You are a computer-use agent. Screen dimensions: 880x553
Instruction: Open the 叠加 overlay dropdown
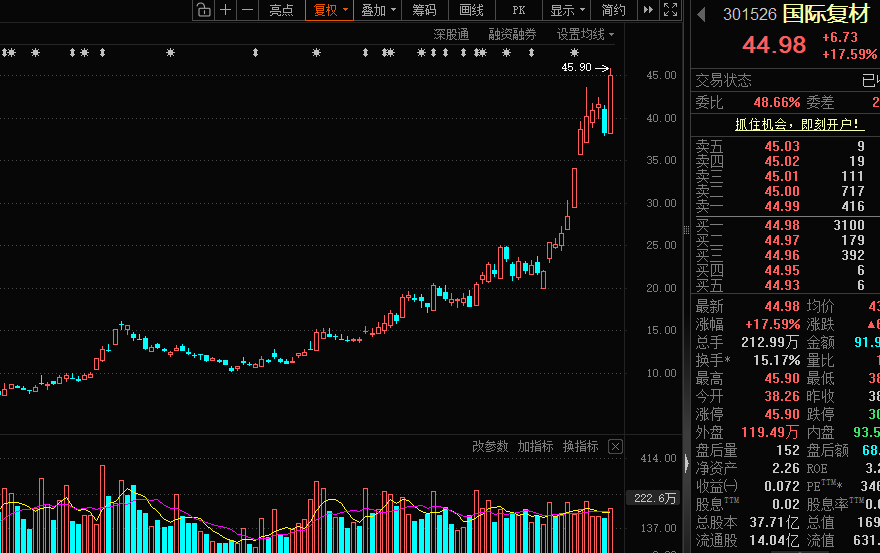point(378,10)
